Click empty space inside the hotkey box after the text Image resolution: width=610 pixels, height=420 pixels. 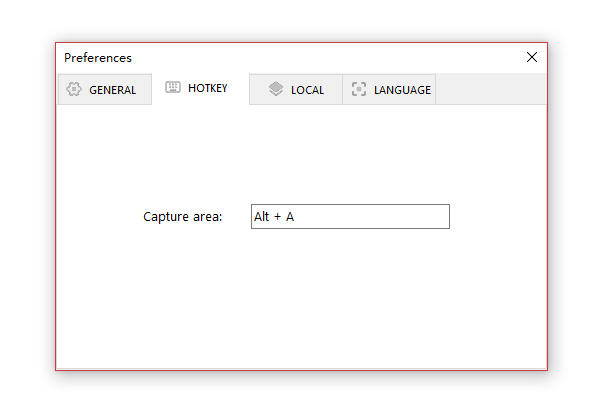[372, 217]
